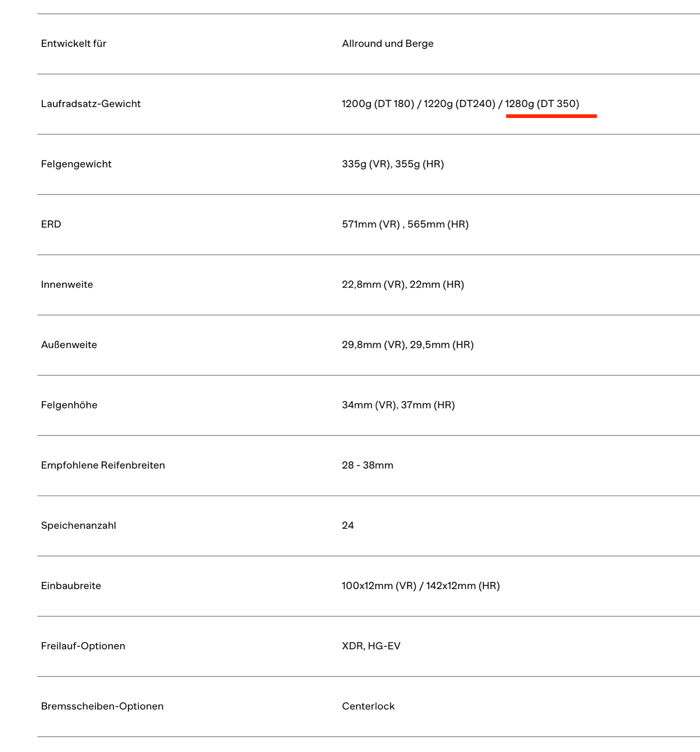This screenshot has height=752, width=700.
Task: Click the "Innenweite" row label
Action: tap(67, 285)
